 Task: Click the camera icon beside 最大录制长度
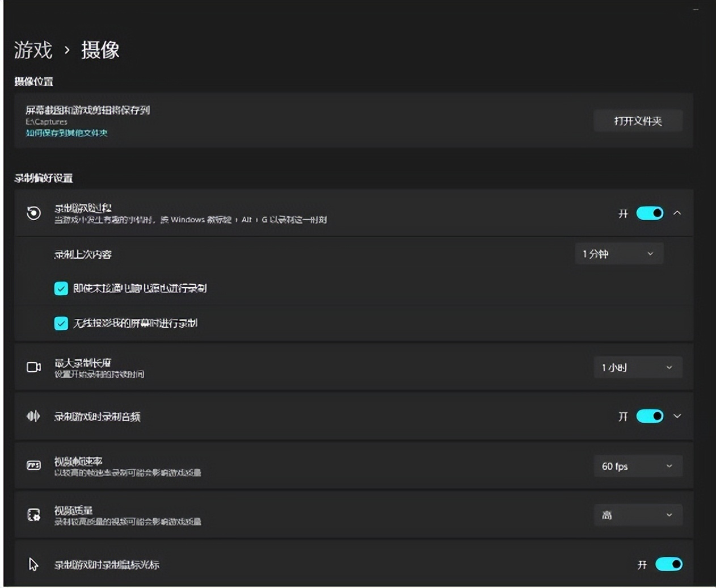(33, 367)
